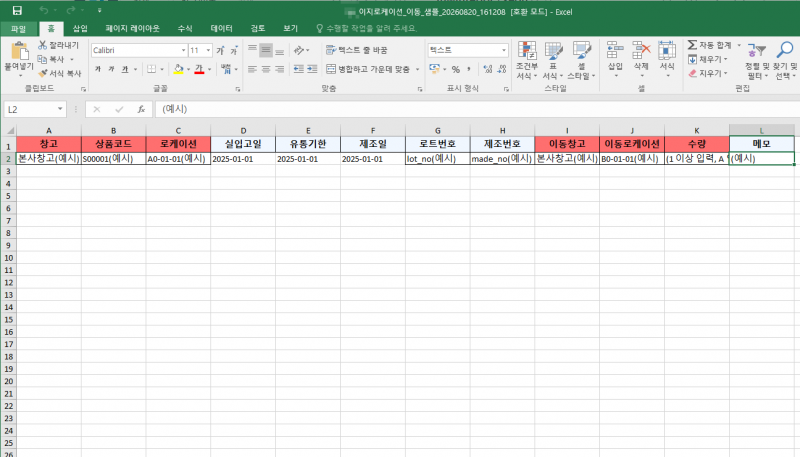Toggle center horizontal alignment

click(x=266, y=69)
